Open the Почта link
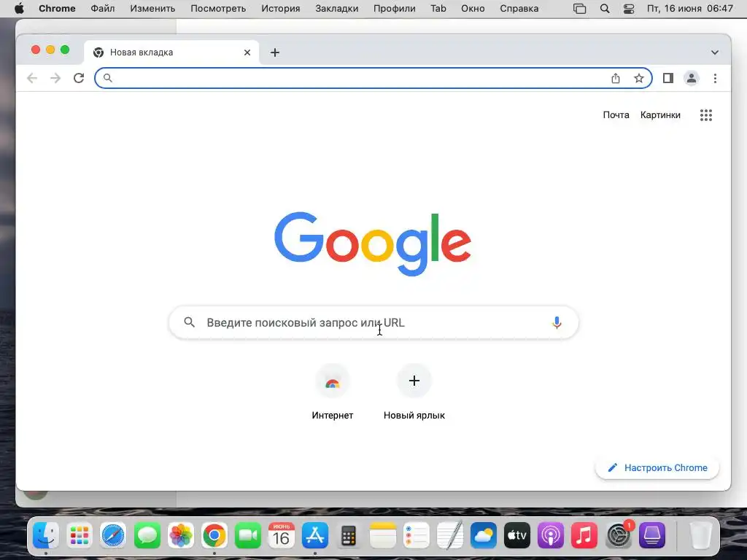This screenshot has width=747, height=560. tap(616, 114)
